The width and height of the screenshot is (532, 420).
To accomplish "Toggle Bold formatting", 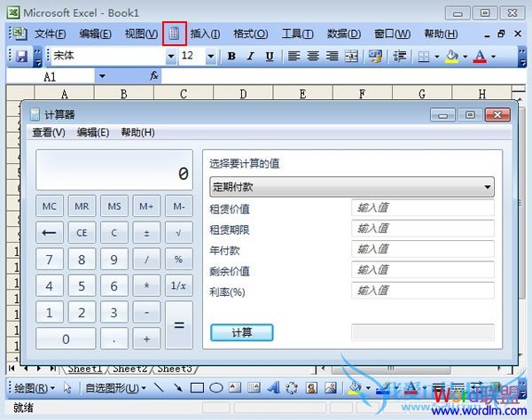I will pos(231,56).
